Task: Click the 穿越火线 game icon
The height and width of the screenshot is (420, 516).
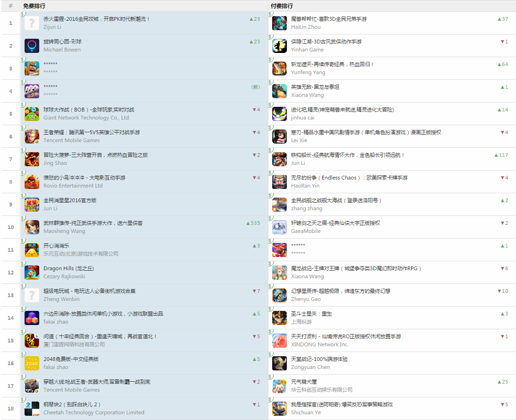Action: point(32,386)
